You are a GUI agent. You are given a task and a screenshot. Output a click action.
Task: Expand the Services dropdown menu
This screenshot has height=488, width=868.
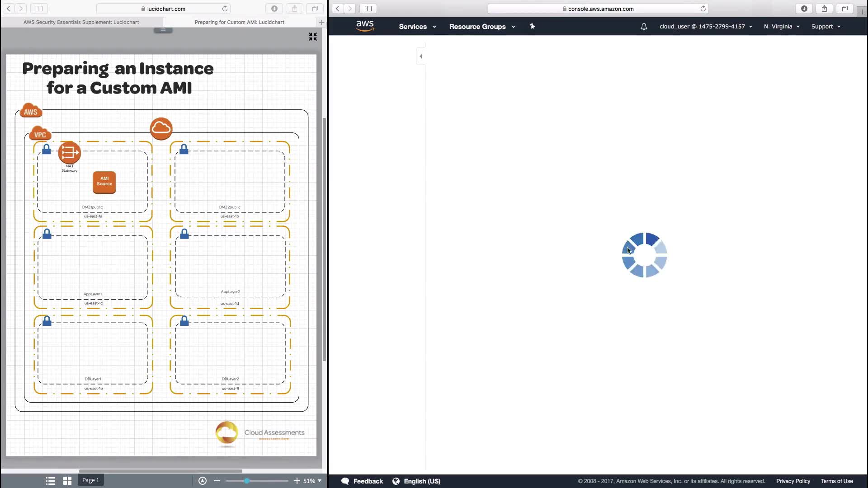pyautogui.click(x=417, y=27)
